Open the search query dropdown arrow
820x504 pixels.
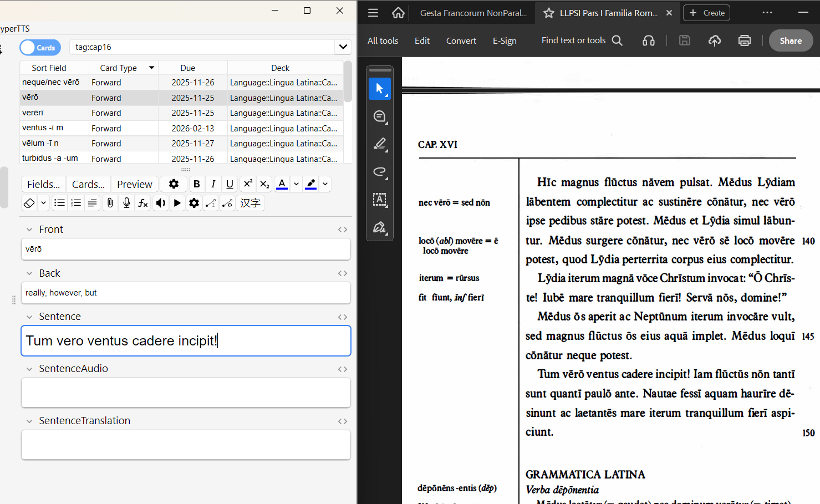(343, 47)
